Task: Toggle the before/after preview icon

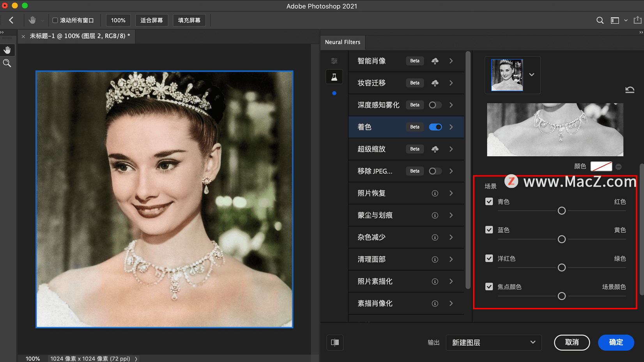Action: click(335, 343)
